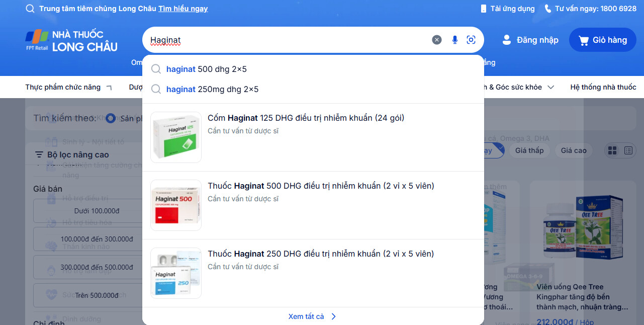This screenshot has width=644, height=325.
Task: Choose price filter Trên 500.000đ
Action: pyautogui.click(x=97, y=295)
